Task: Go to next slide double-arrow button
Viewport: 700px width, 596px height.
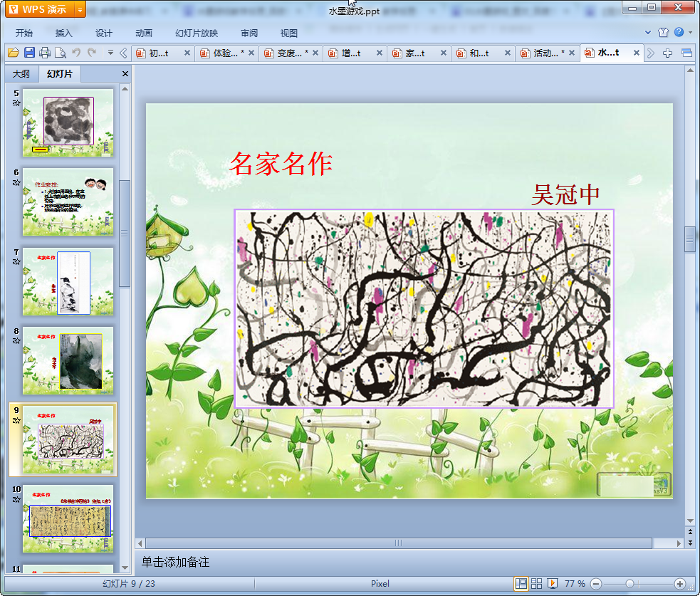Action: (x=690, y=543)
